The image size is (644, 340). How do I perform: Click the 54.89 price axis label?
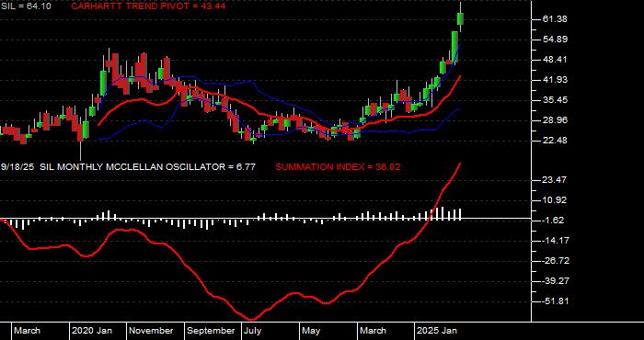(555, 40)
